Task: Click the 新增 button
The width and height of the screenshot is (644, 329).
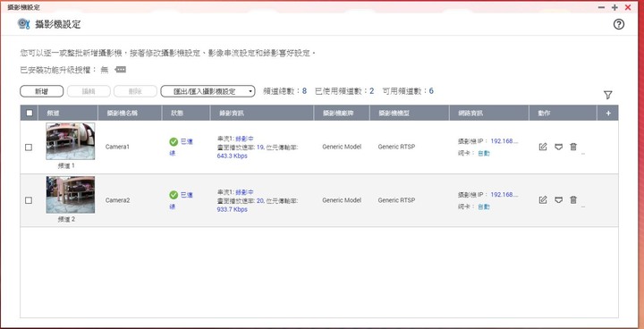Action: point(41,91)
